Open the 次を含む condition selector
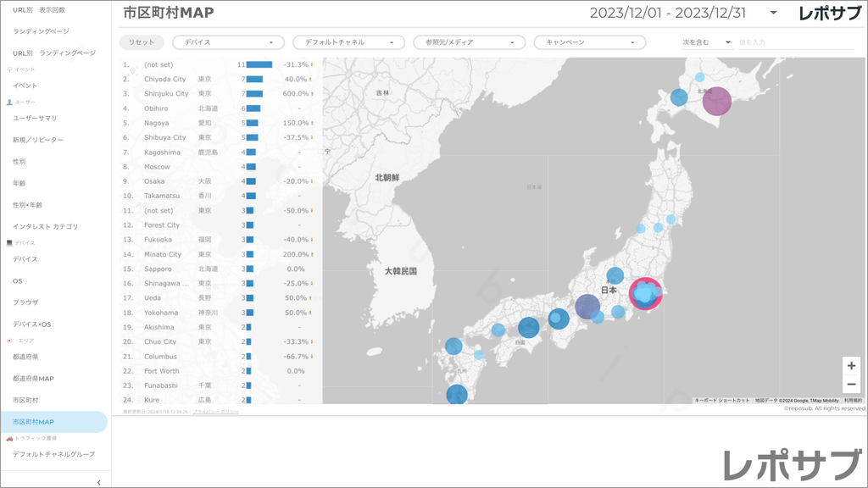Image resolution: width=868 pixels, height=488 pixels. click(707, 42)
